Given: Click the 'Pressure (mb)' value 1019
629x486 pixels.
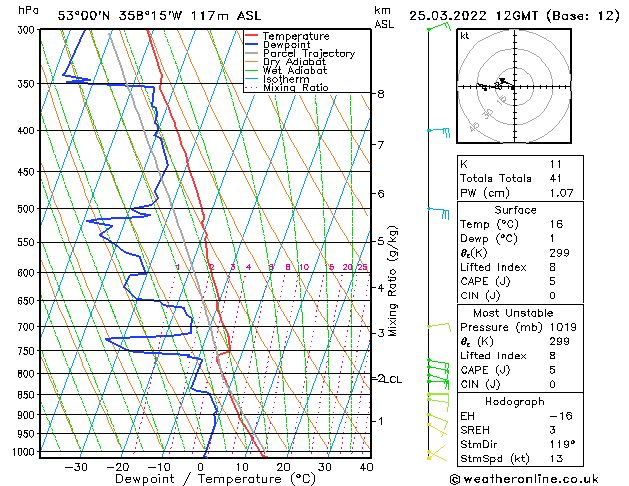Looking at the screenshot, I should 563,327.
